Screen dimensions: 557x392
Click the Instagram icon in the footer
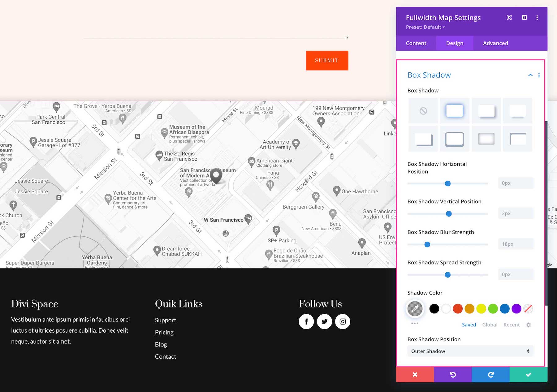click(x=343, y=321)
